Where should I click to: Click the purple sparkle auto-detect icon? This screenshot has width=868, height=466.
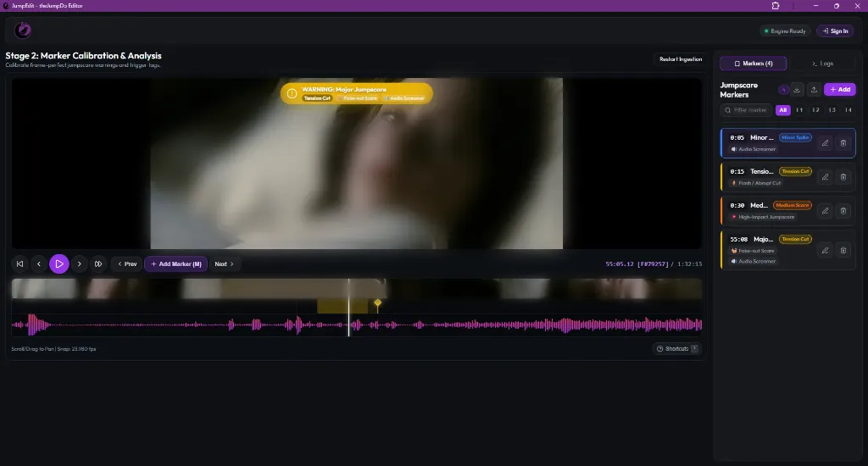(782, 90)
